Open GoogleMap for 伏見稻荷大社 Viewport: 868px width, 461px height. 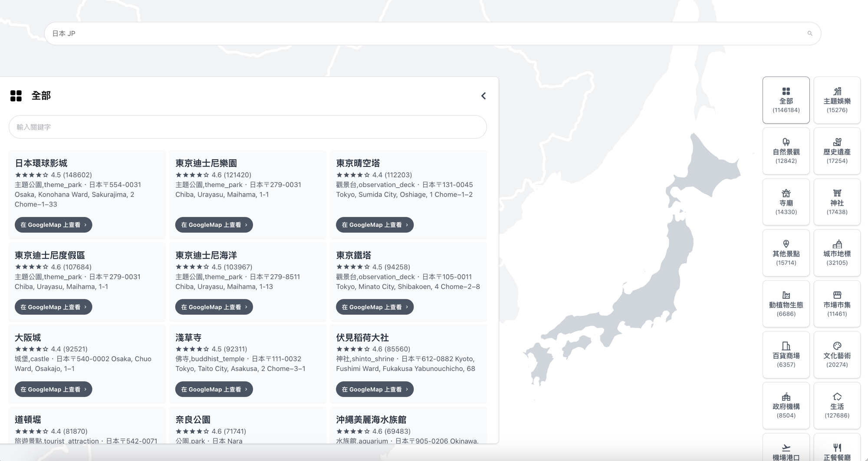pos(375,389)
